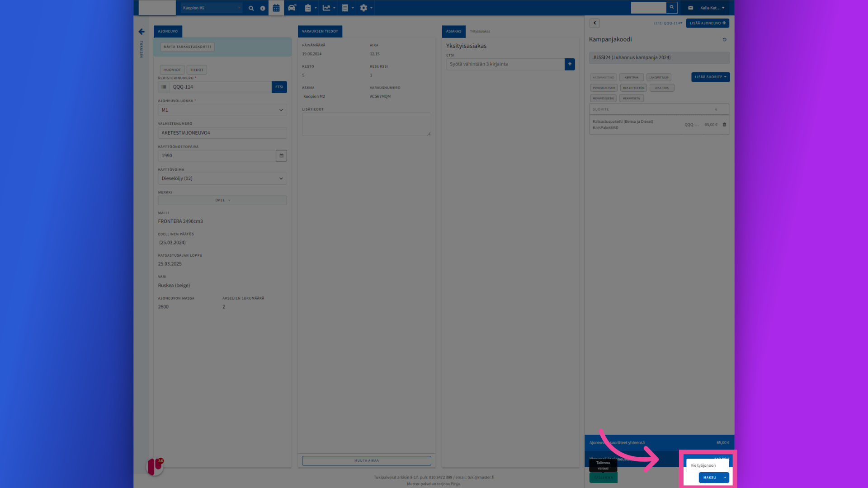Click the Lisätiedot text area

click(367, 124)
